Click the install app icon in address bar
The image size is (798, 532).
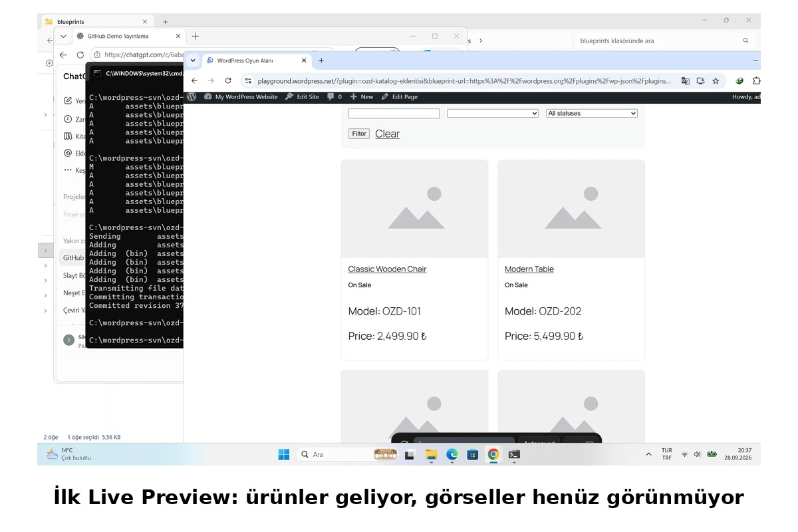pyautogui.click(x=700, y=80)
